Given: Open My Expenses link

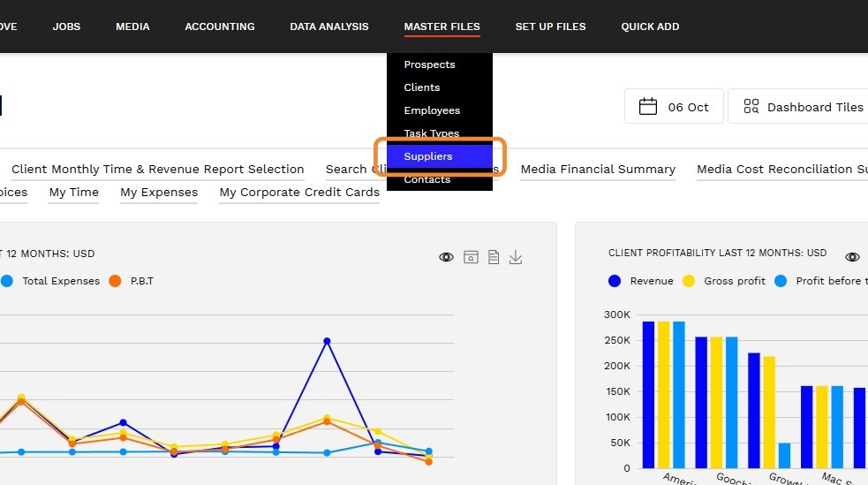Looking at the screenshot, I should pyautogui.click(x=159, y=192).
